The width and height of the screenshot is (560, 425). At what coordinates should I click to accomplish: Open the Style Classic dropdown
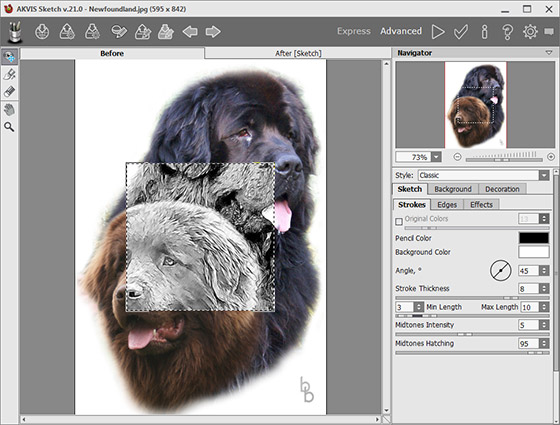pyautogui.click(x=484, y=175)
